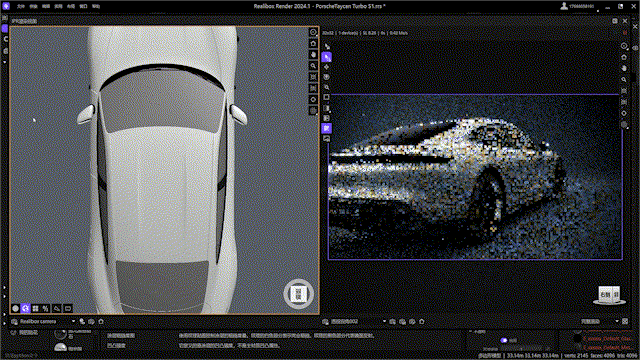Select the move crosshair tool in the render panel toolbar

pyautogui.click(x=327, y=67)
